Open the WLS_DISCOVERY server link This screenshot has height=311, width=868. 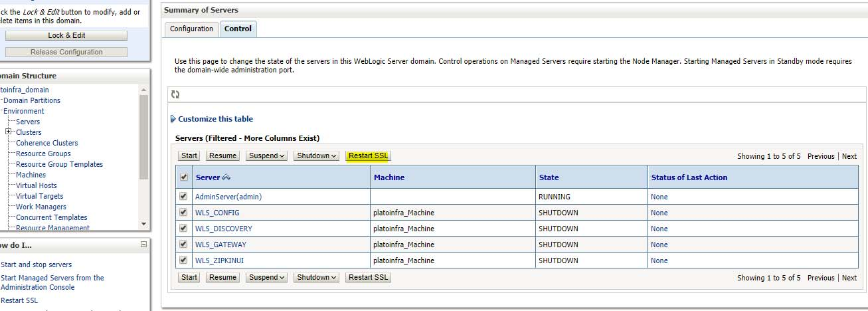(224, 229)
